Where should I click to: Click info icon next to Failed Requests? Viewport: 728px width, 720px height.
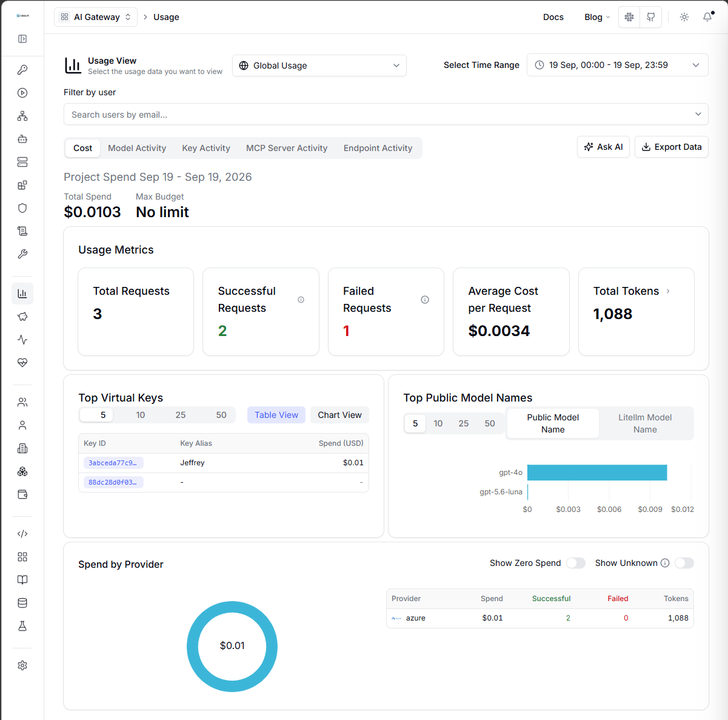tap(425, 300)
